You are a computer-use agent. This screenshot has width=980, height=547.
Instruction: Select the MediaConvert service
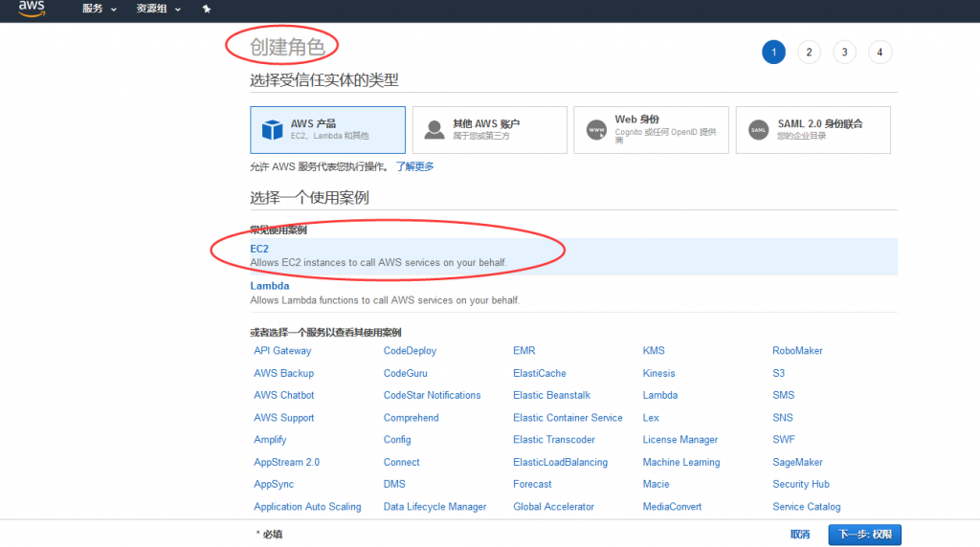click(672, 507)
